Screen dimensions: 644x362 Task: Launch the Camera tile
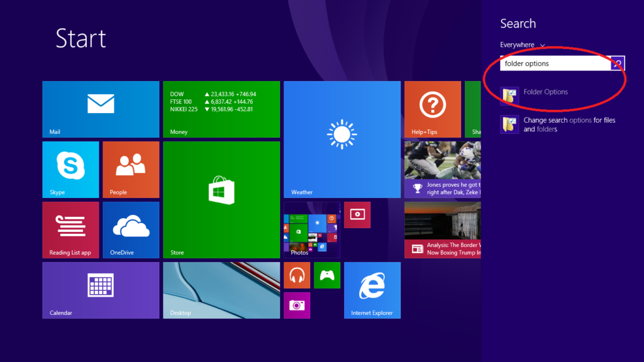coord(297,305)
